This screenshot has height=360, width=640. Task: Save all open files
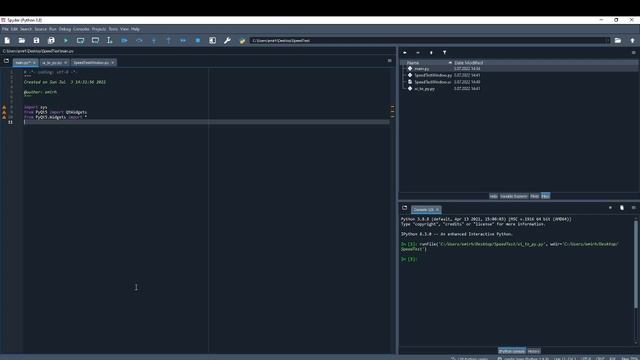click(51, 40)
